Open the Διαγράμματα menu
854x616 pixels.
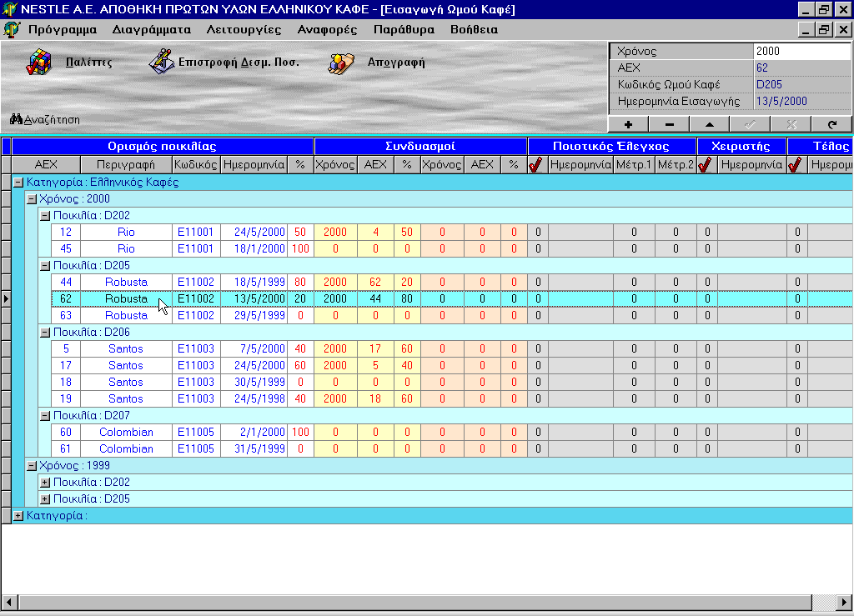(x=151, y=29)
